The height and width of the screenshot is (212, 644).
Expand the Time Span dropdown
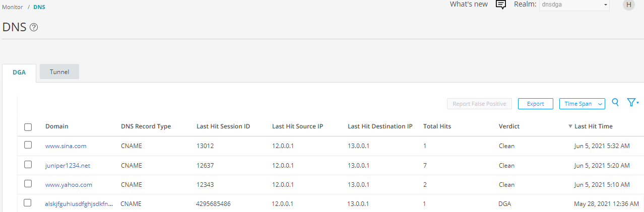(582, 104)
